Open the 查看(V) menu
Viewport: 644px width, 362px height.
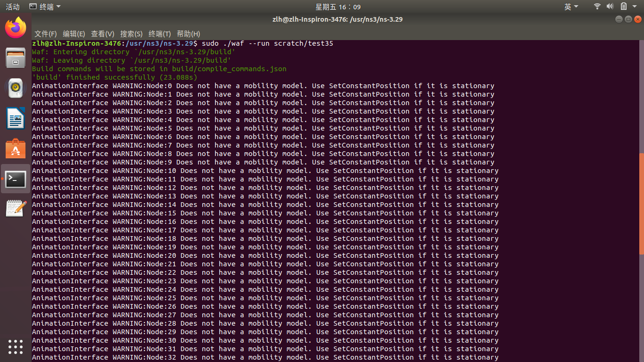tap(102, 34)
